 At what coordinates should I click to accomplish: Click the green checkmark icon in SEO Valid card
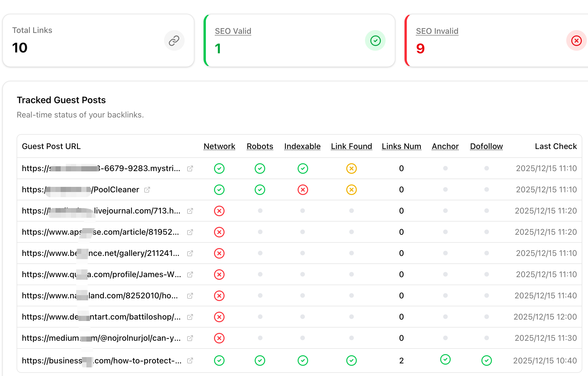pos(375,41)
